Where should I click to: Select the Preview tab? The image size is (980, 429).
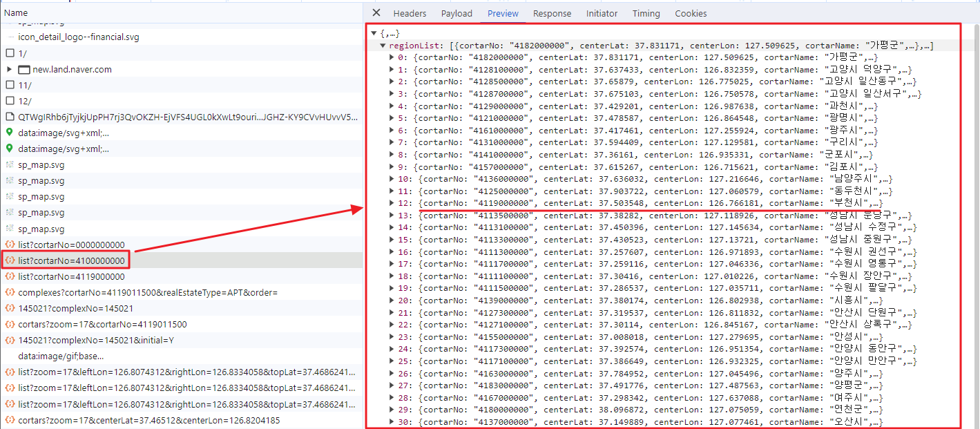503,13
